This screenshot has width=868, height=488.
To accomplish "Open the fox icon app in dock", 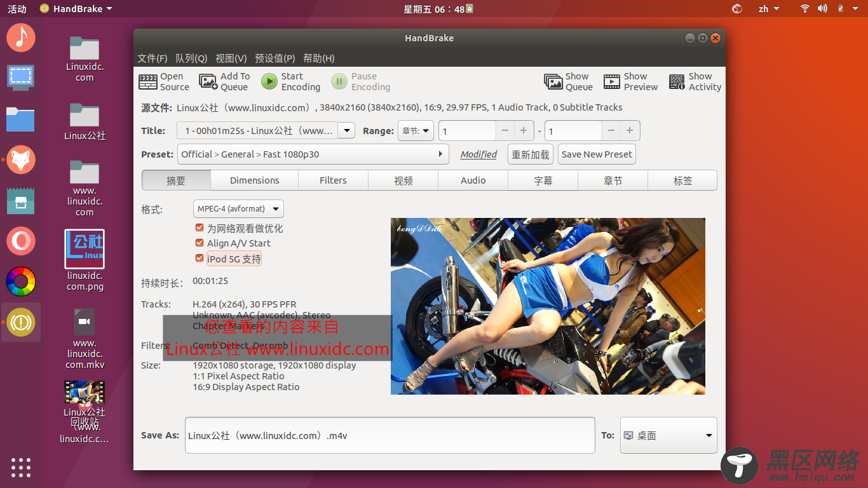I will tap(21, 159).
